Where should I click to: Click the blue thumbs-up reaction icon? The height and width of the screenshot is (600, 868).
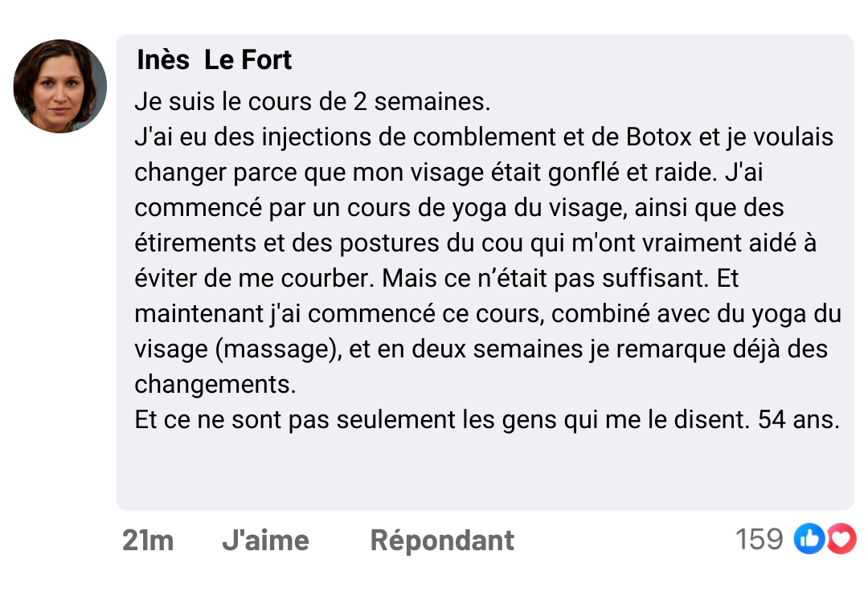coord(809,540)
